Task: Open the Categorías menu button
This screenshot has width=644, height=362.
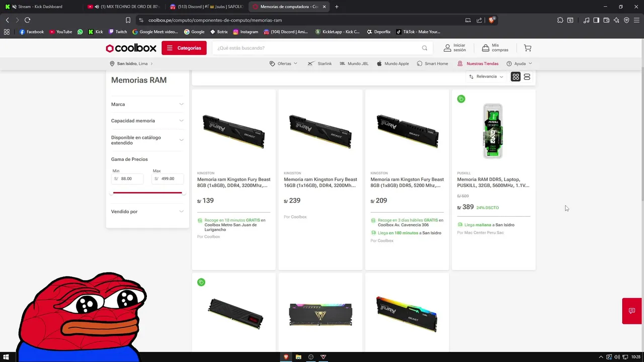Action: pos(184,48)
